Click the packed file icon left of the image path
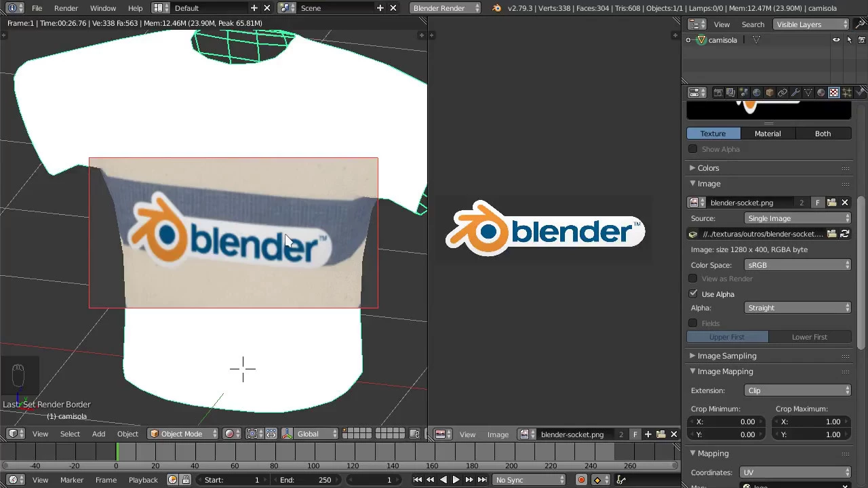The height and width of the screenshot is (488, 868). pyautogui.click(x=693, y=234)
